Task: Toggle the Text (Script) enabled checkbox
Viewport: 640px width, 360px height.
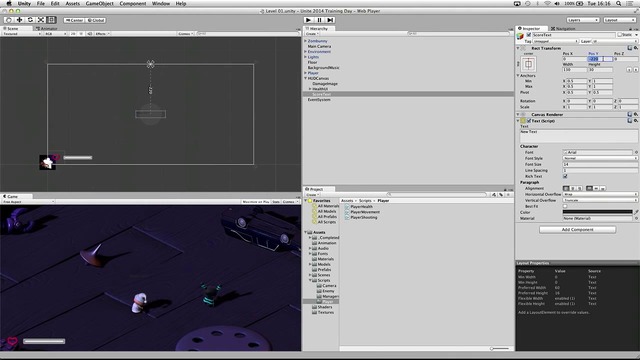Action: (529, 121)
